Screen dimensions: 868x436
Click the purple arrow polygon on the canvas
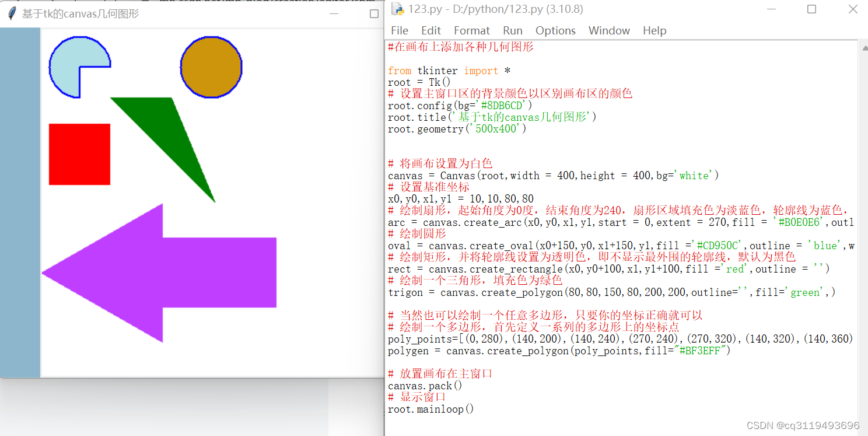tap(175, 271)
